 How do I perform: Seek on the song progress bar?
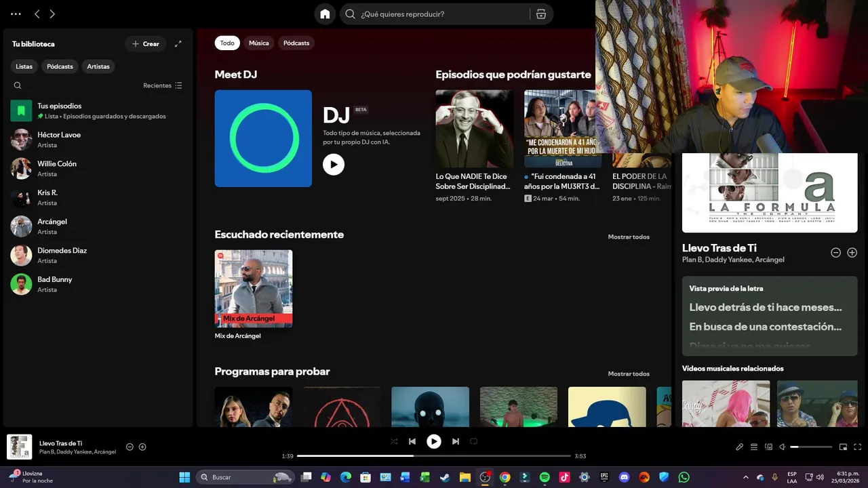pyautogui.click(x=434, y=456)
